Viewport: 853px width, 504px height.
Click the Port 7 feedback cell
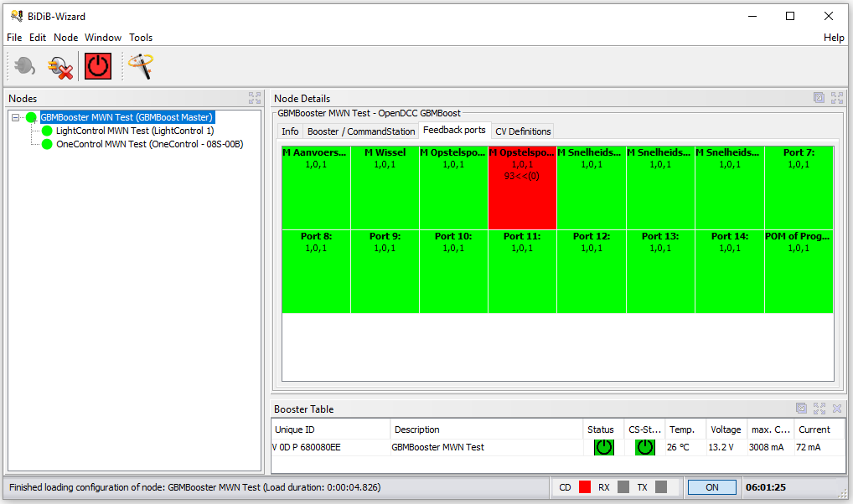pyautogui.click(x=799, y=188)
